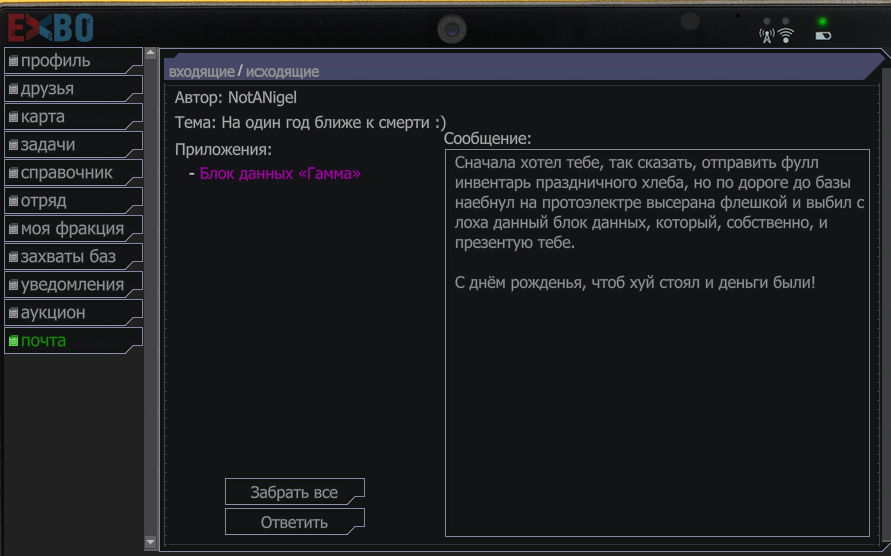The image size is (891, 556).
Task: Click the EXBO logo
Action: click(x=50, y=28)
